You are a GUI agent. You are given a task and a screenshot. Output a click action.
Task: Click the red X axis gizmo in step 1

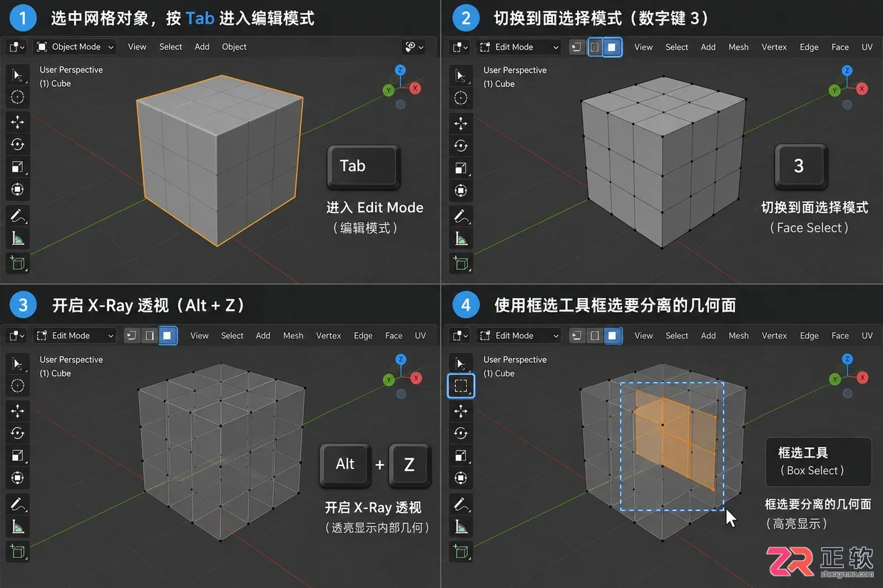415,88
